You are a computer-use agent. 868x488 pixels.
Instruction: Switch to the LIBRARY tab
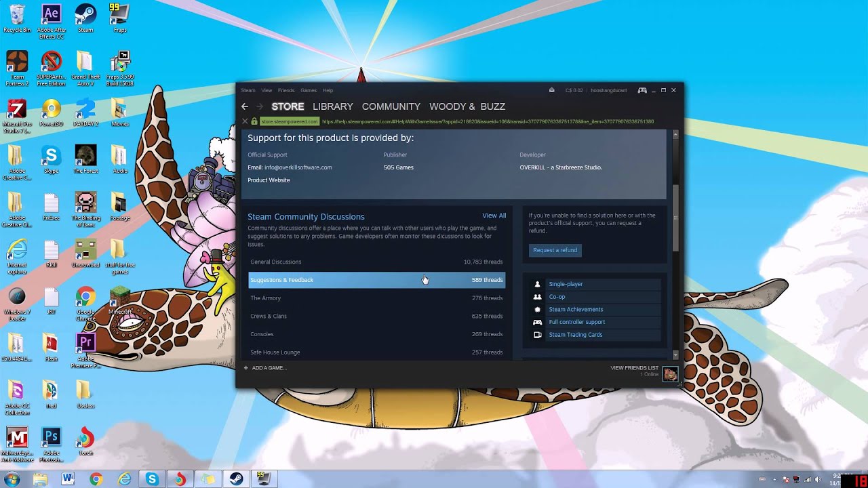(332, 106)
